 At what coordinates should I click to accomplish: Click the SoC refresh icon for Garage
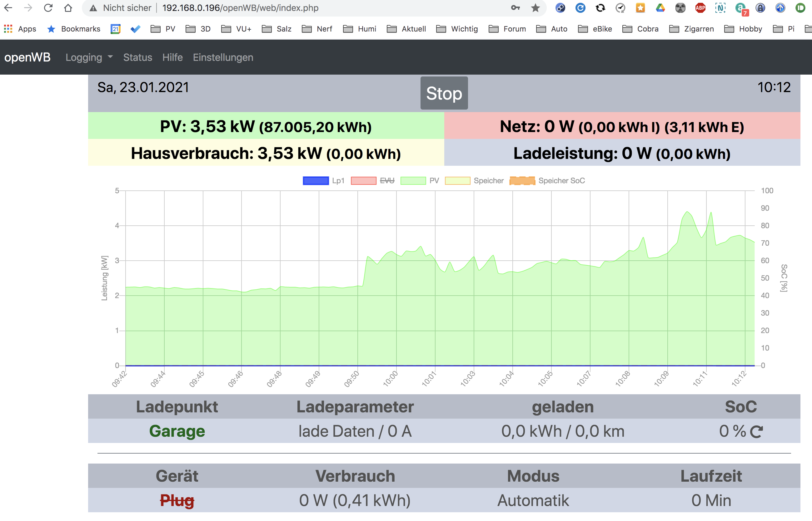click(756, 432)
